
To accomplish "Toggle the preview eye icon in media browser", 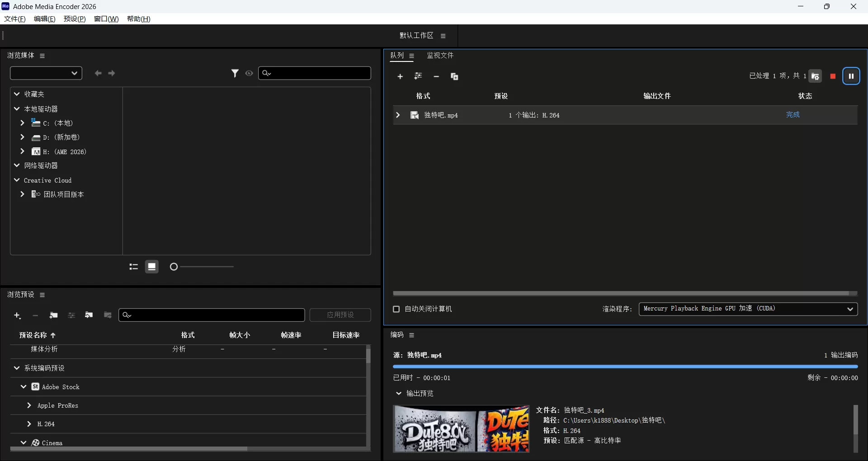I will 249,73.
